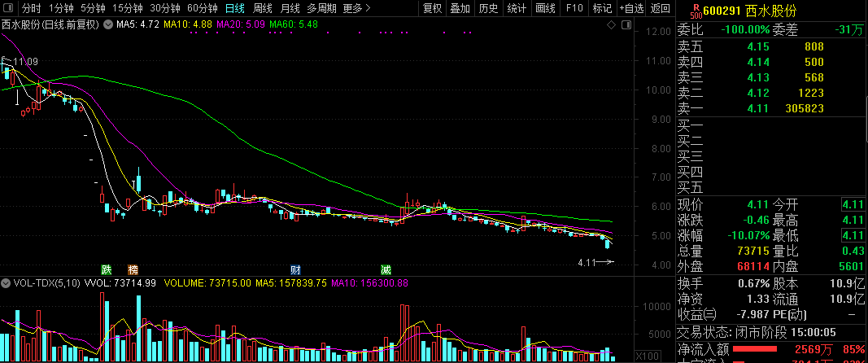
Task: Expand the 更多 period options
Action: point(356,8)
